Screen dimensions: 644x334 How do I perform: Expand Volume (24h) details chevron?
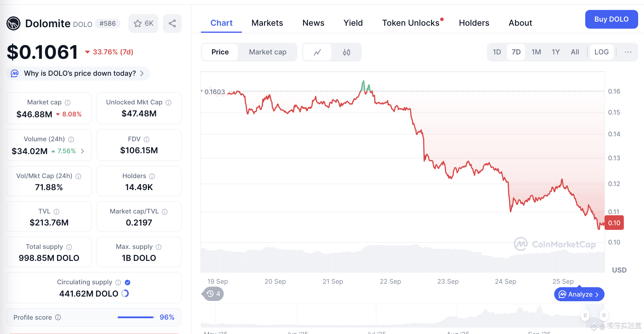(82, 151)
